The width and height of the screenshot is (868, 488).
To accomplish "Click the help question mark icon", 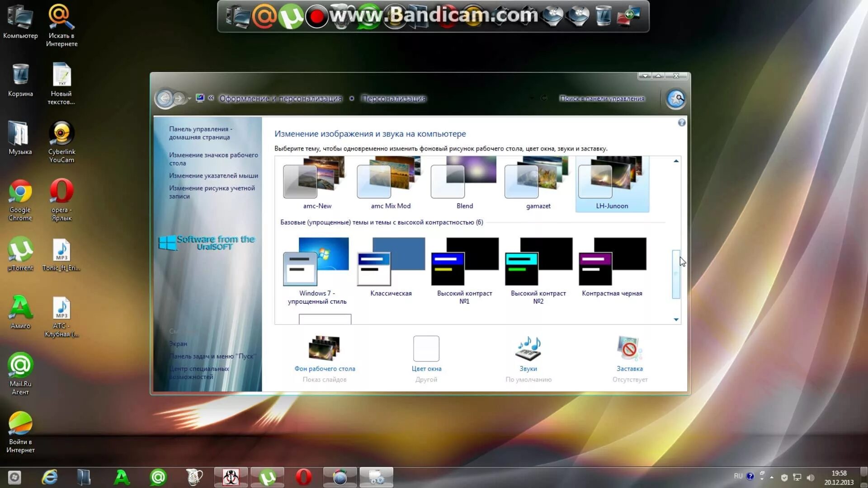I will point(682,122).
